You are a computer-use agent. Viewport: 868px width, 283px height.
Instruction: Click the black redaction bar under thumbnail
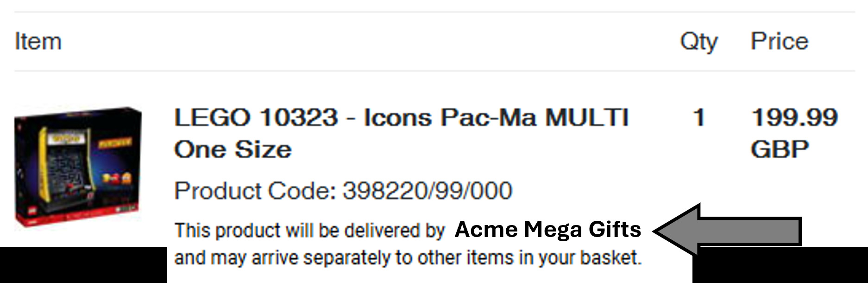click(x=83, y=265)
